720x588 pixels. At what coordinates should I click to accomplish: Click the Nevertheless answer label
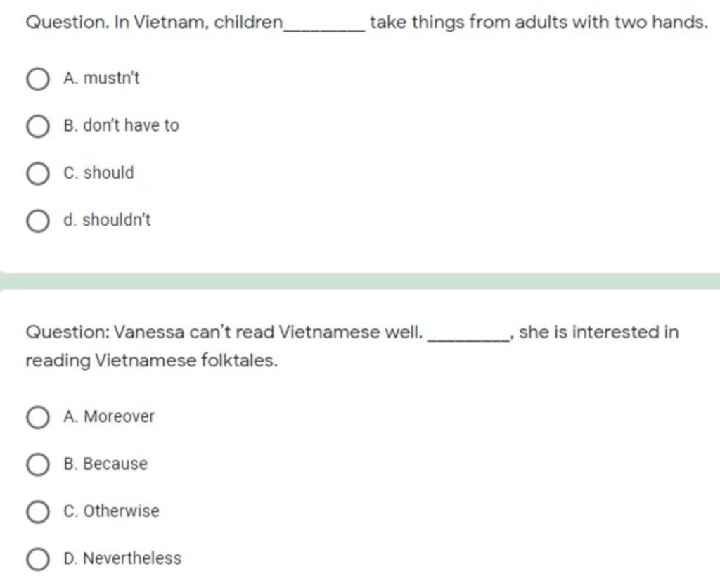click(132, 558)
